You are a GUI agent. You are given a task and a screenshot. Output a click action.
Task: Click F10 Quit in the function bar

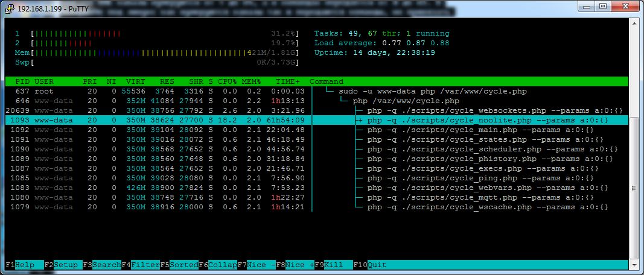tap(370, 265)
